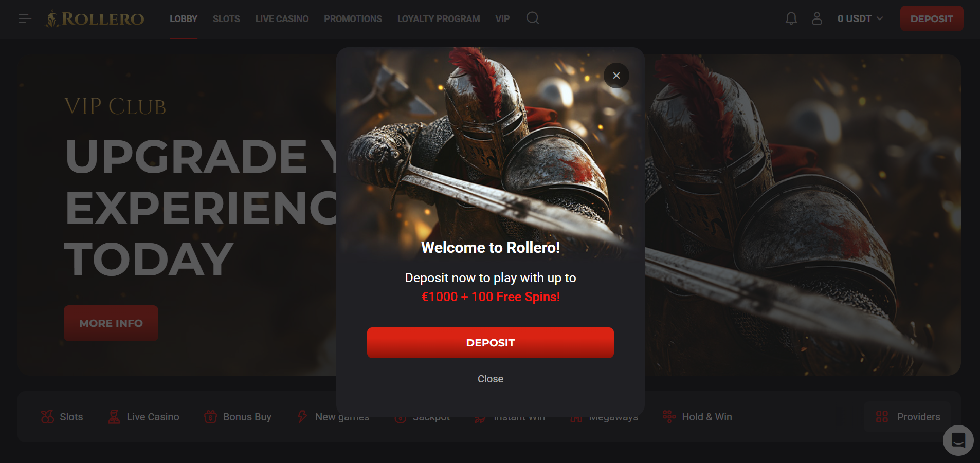Screen dimensions: 980x463
Task: Select the Bonus Buy category
Action: [238, 417]
